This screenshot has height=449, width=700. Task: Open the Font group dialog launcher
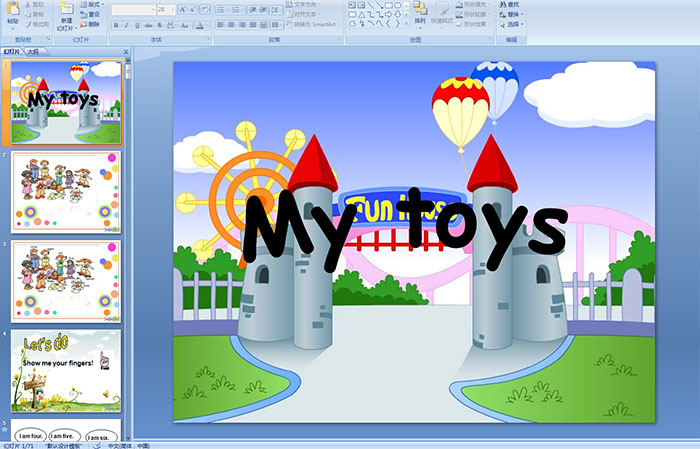pos(208,39)
